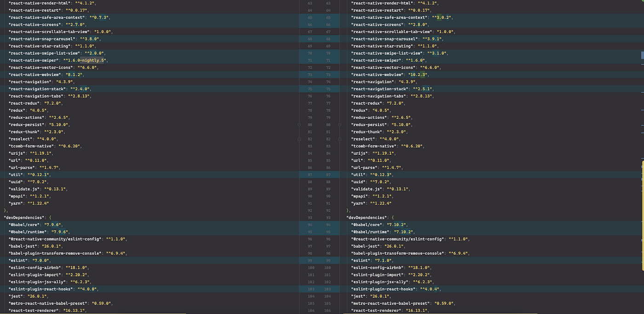Viewport: 644px width, 314px height.
Task: Select react-navigation-stack "^2.5.1" line
Action: point(393,89)
